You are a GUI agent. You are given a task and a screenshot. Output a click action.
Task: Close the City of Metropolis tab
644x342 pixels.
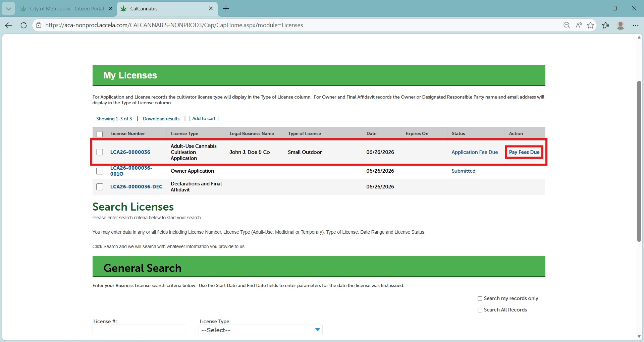pos(111,9)
